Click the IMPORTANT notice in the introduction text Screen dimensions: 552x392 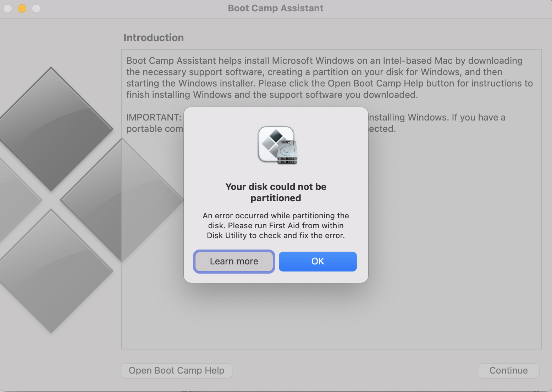(154, 117)
